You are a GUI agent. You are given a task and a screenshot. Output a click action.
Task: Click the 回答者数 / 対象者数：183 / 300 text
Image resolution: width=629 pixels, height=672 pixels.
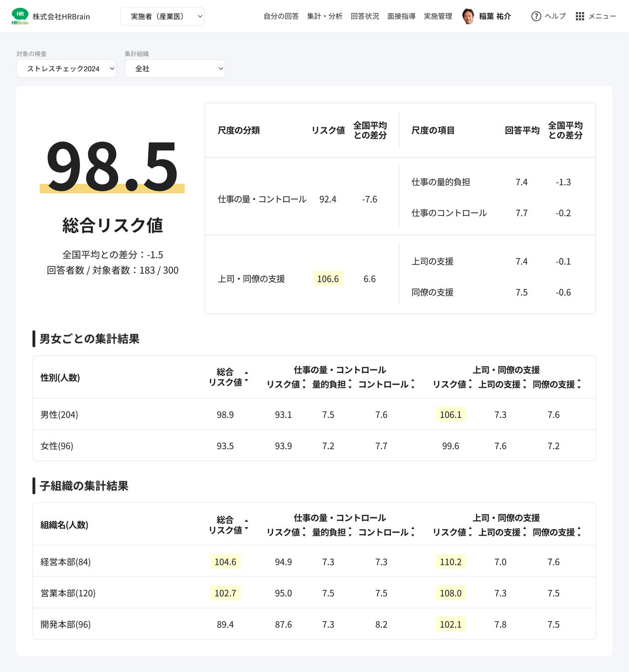tap(113, 270)
